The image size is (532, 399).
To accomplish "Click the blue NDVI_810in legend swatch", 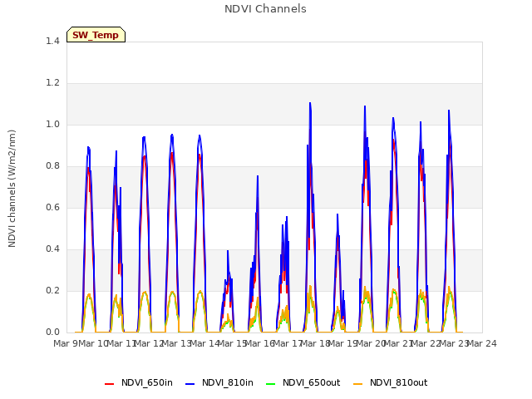I will click(190, 384).
